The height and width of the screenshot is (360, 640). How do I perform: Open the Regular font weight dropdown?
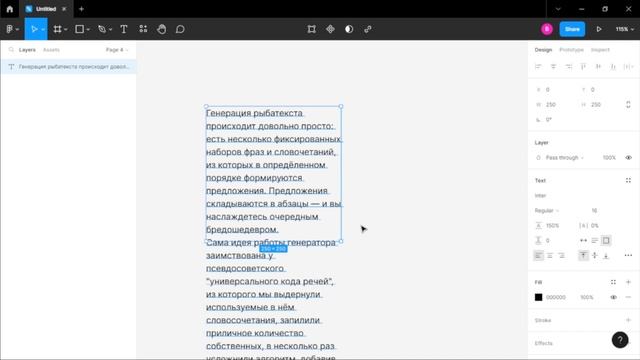(547, 211)
